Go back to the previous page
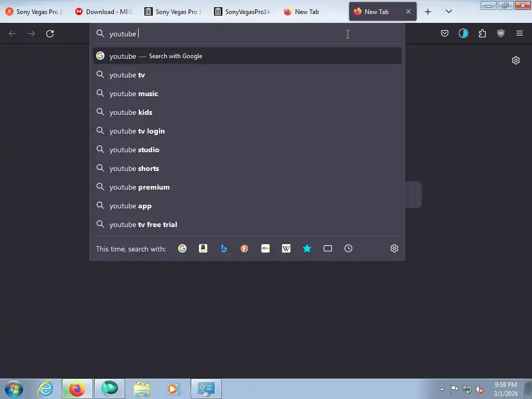 pos(12,34)
